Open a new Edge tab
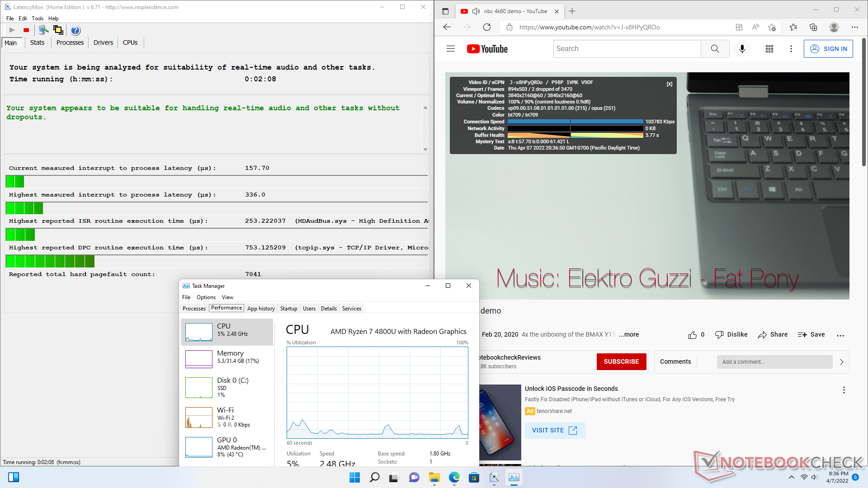The image size is (868, 488). pyautogui.click(x=572, y=11)
